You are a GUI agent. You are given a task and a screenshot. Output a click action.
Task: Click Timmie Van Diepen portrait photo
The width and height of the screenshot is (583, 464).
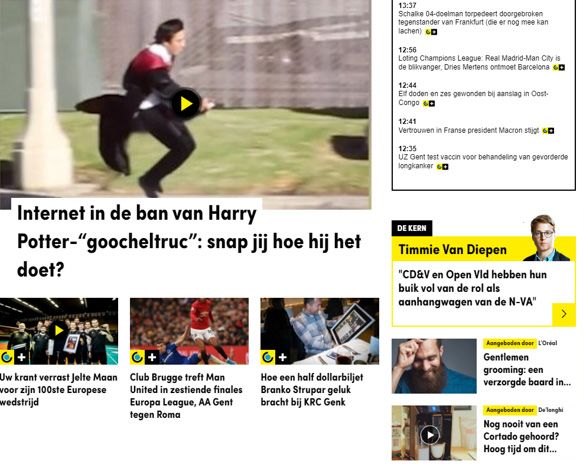coord(545,238)
